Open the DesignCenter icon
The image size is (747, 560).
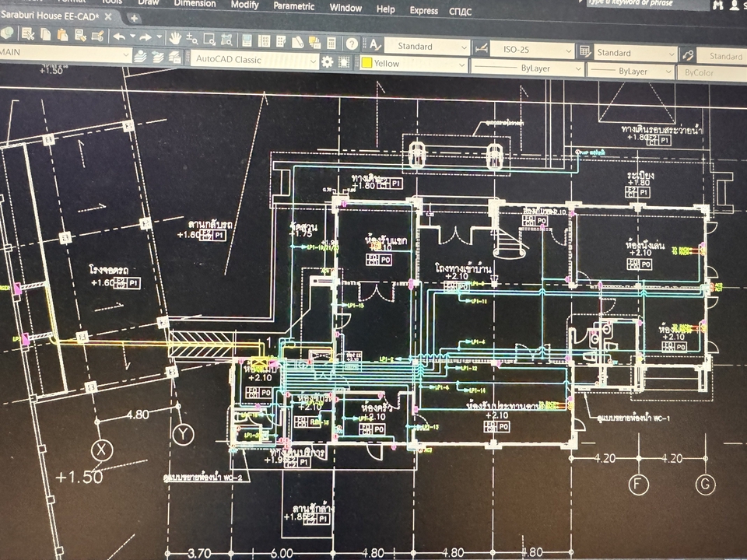[x=264, y=41]
